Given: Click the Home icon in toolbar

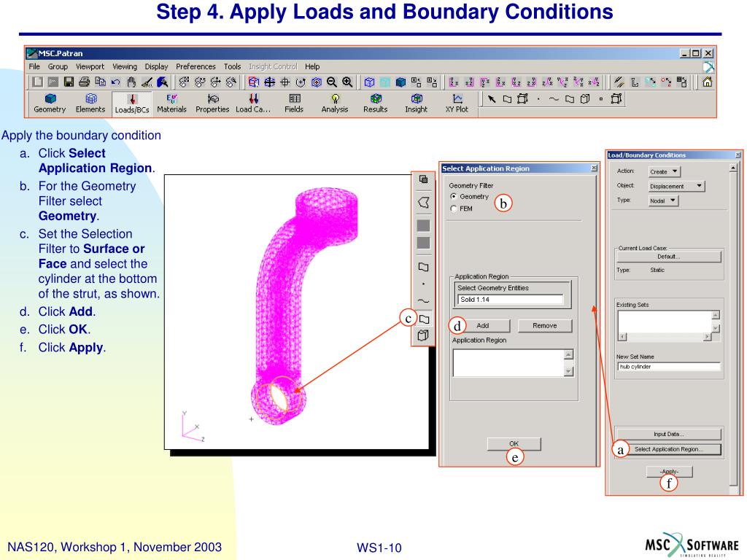Looking at the screenshot, I should click(708, 82).
